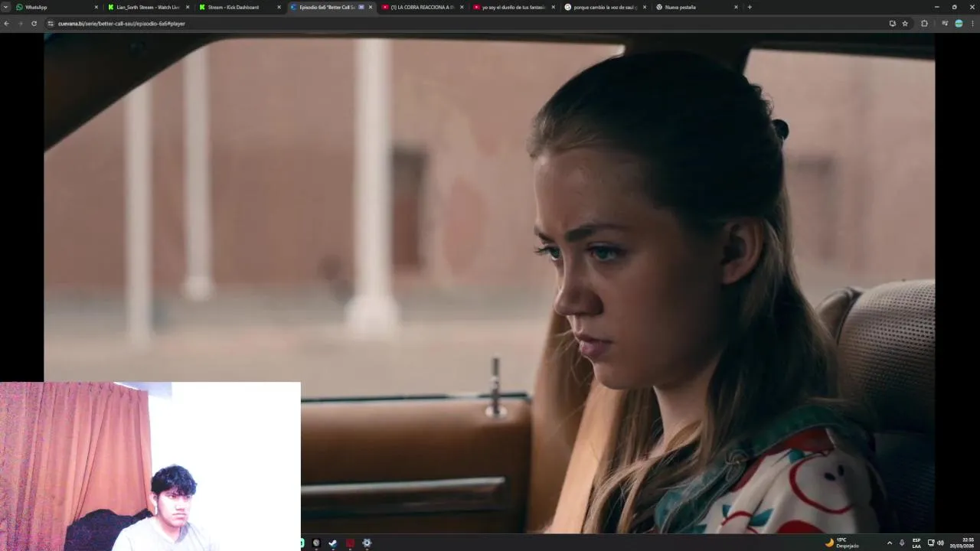Open the red app taskbar icon
Image resolution: width=980 pixels, height=551 pixels.
350,543
